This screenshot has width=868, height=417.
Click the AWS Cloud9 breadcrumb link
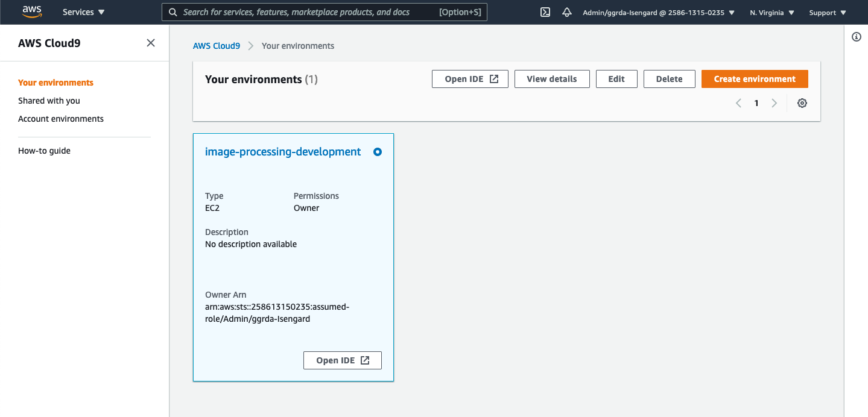pos(217,46)
